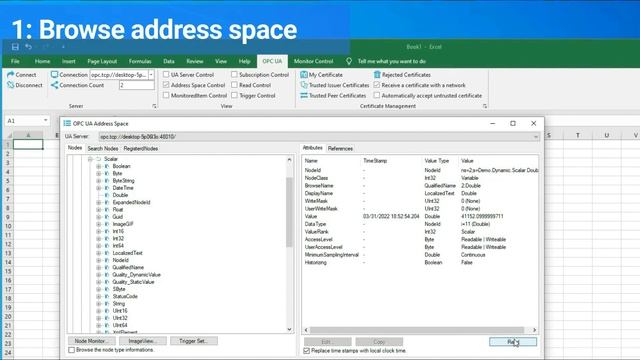Switch to the Search Nodes tab
640x360 pixels.
tap(103, 149)
